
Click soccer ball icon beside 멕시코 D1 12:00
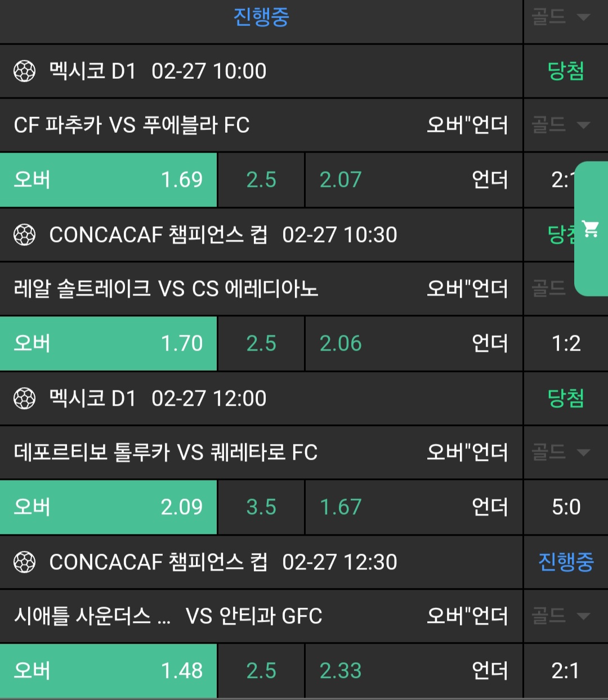pyautogui.click(x=24, y=398)
